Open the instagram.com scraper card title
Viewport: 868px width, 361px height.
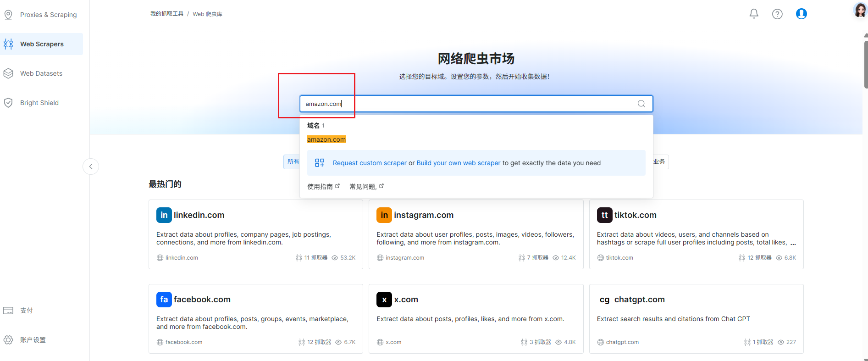pos(424,215)
